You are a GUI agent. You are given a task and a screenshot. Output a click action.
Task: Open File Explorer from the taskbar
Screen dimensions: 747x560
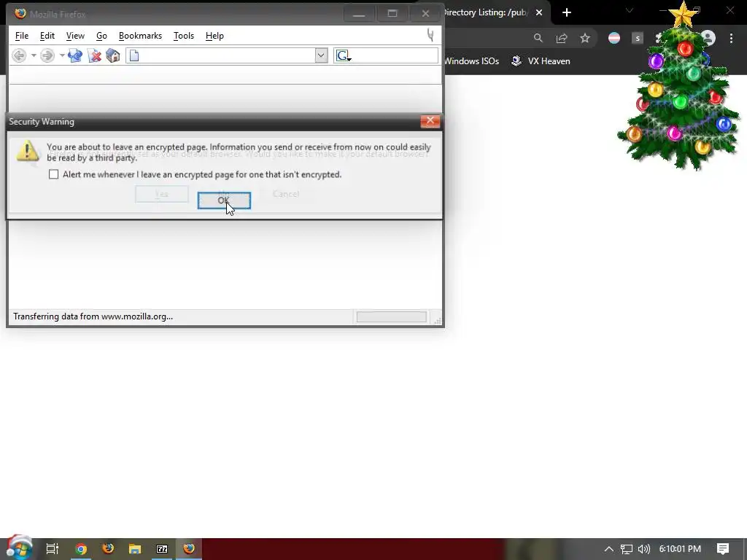click(135, 549)
